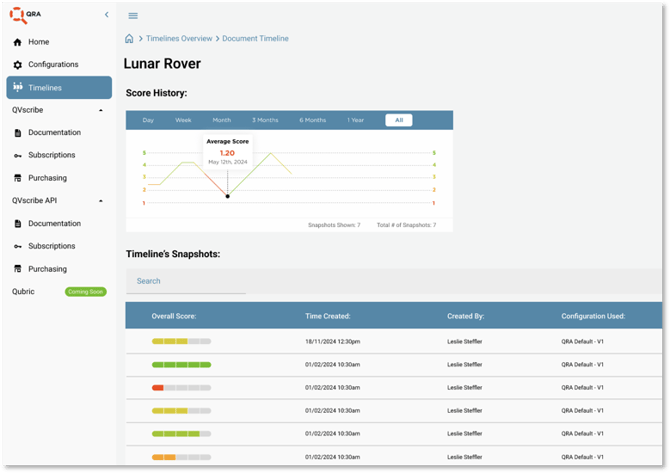Screen dimensions: 670x473
Task: Go to Timelines Overview breadcrumb link
Action: pos(179,39)
